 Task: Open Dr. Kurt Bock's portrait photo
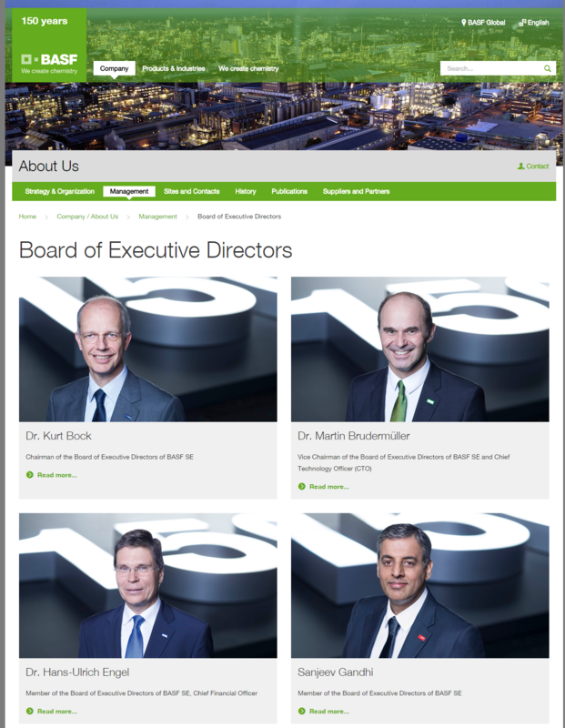point(148,349)
